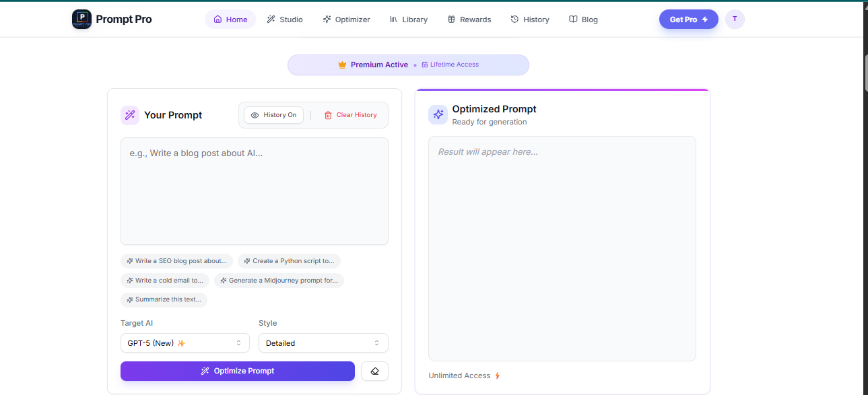Click the sparkle icon beside Optimized Prompt

click(438, 114)
